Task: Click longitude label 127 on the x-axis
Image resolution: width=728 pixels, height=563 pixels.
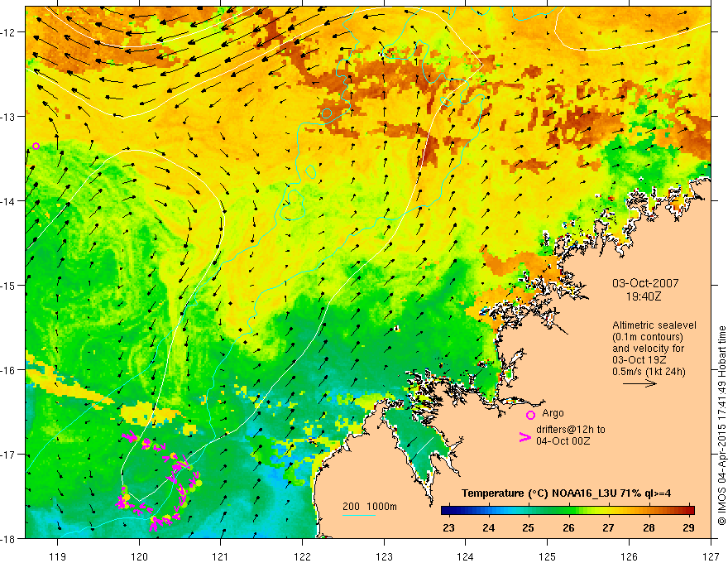Action: click(711, 556)
